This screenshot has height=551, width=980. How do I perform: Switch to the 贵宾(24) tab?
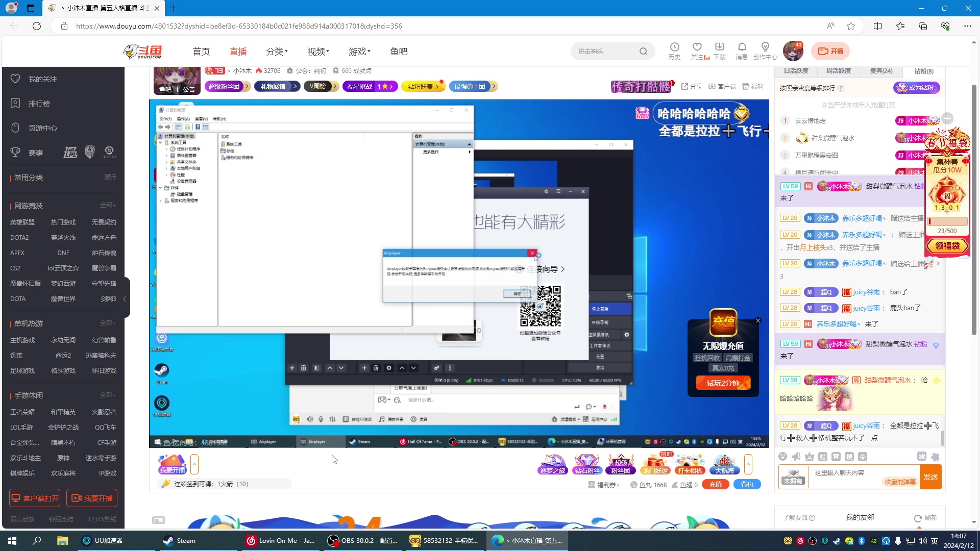pos(881,71)
